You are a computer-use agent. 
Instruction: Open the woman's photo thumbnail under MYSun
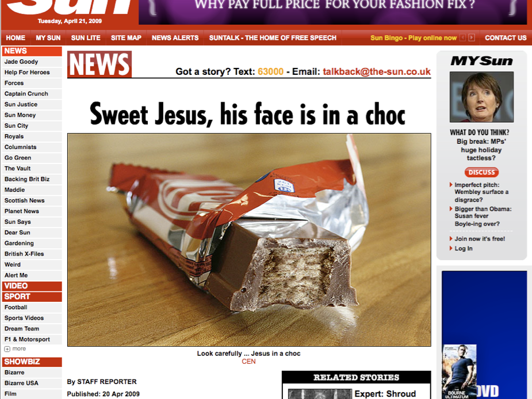pos(481,97)
